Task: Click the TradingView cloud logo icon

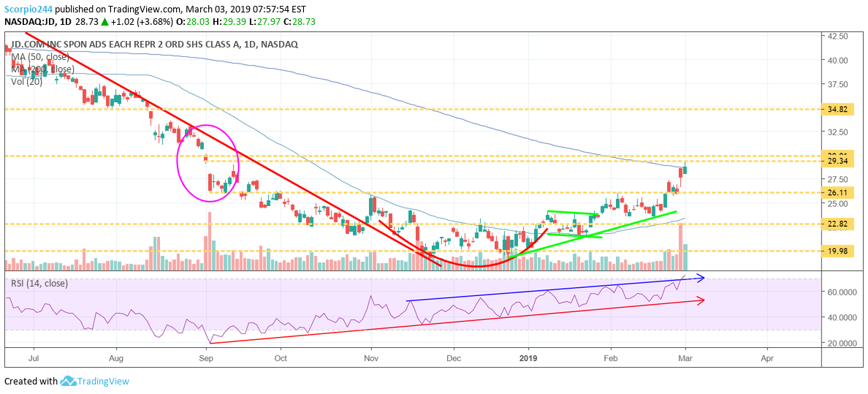Action: tap(68, 382)
